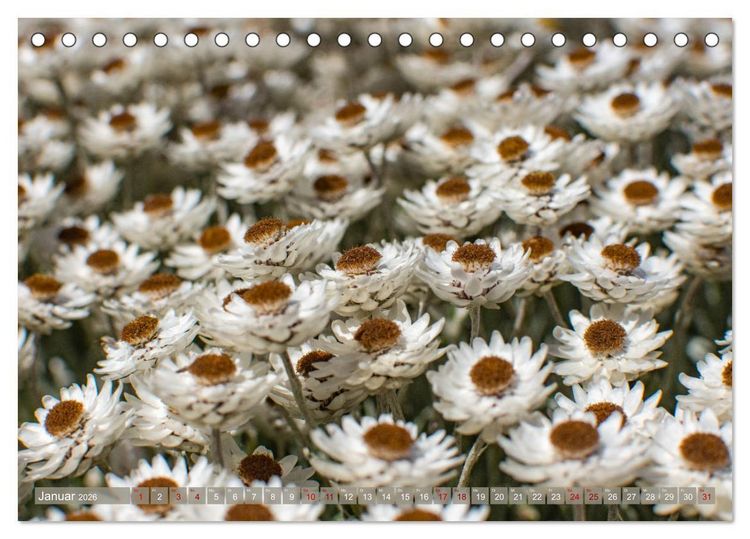Pick day 19 in the calendar strip

coord(480,496)
